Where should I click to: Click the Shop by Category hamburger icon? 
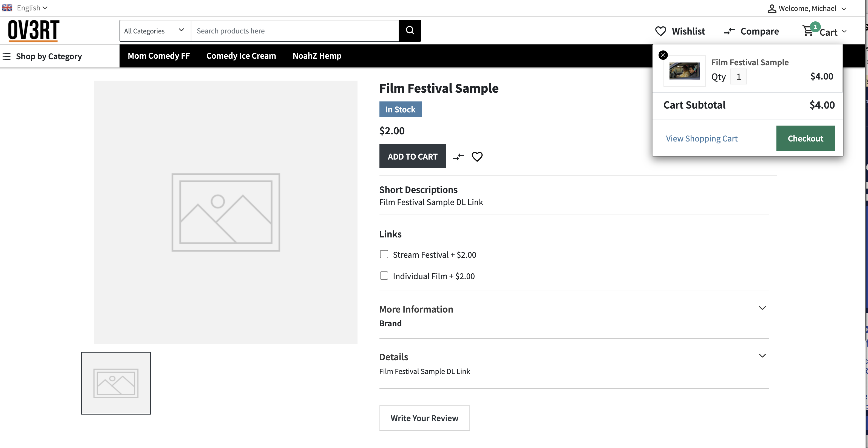(x=7, y=56)
